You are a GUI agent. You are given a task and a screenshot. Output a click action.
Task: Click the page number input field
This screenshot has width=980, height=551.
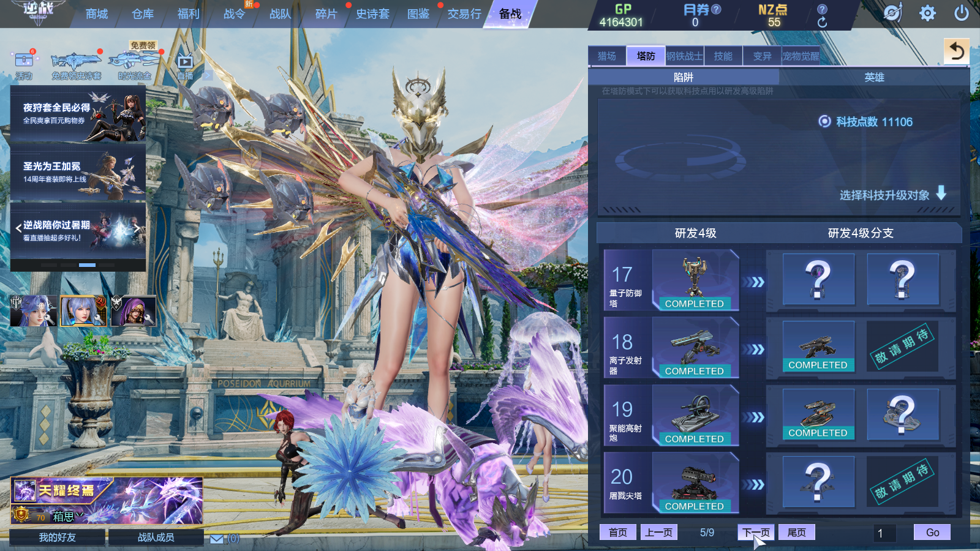[x=884, y=533]
